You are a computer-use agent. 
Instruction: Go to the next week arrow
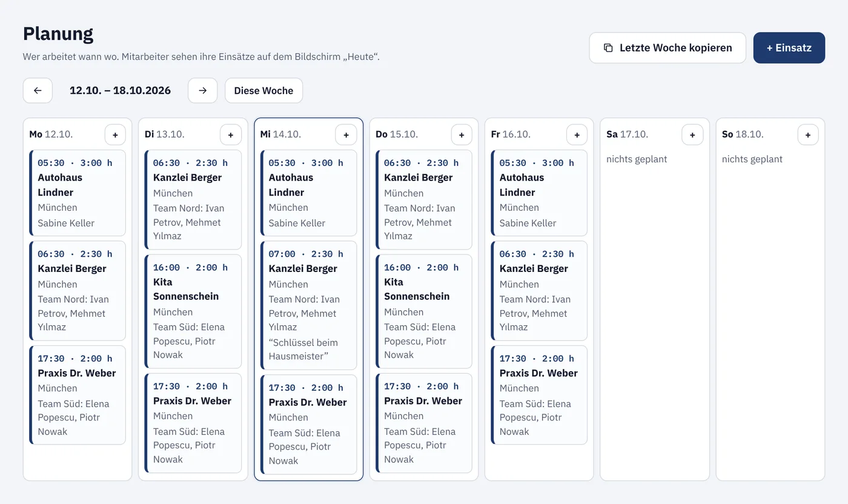[x=202, y=90]
